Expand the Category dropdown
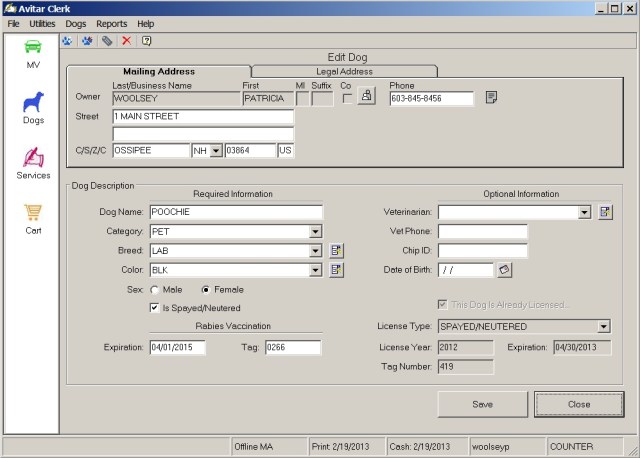The height and width of the screenshot is (458, 640). point(315,231)
